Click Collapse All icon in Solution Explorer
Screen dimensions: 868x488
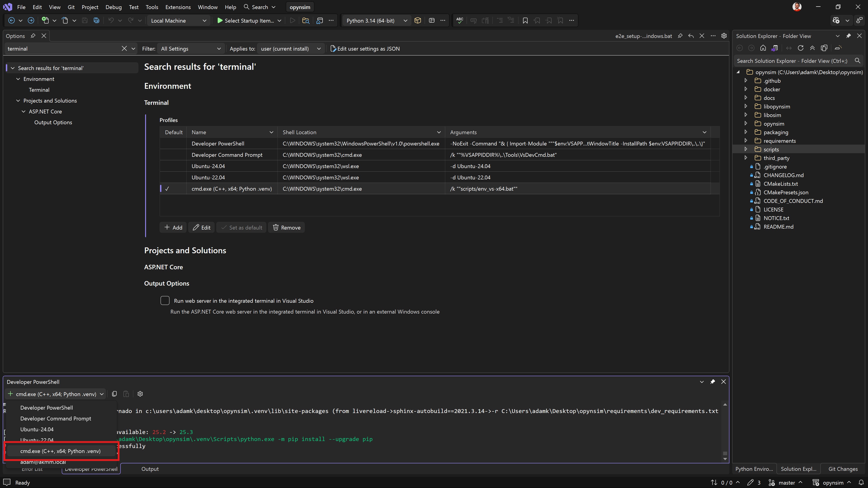tap(812, 48)
